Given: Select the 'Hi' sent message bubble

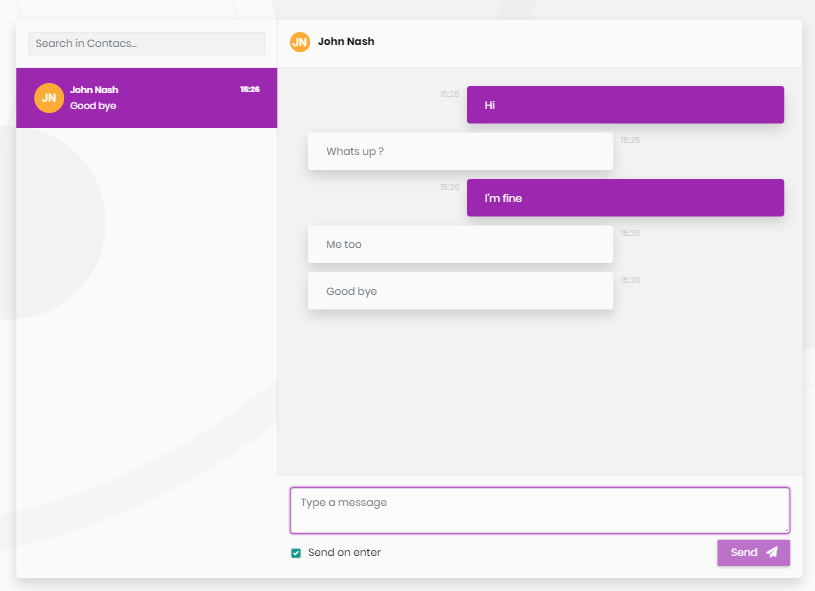Looking at the screenshot, I should [625, 105].
